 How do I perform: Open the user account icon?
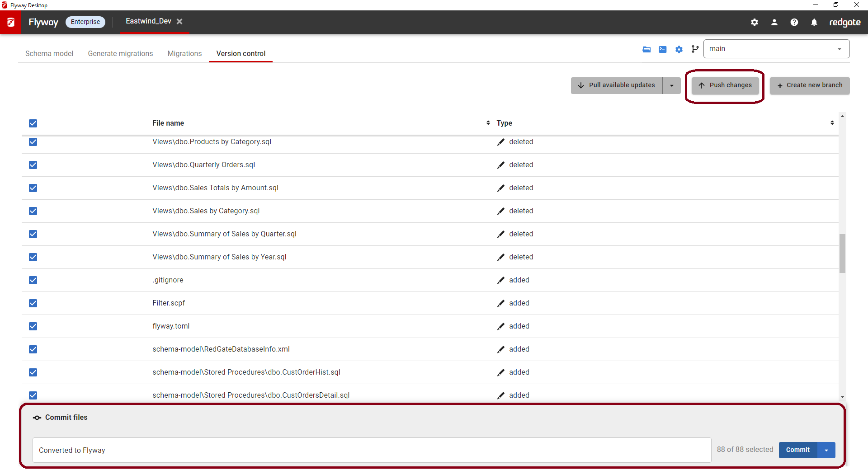pyautogui.click(x=774, y=22)
